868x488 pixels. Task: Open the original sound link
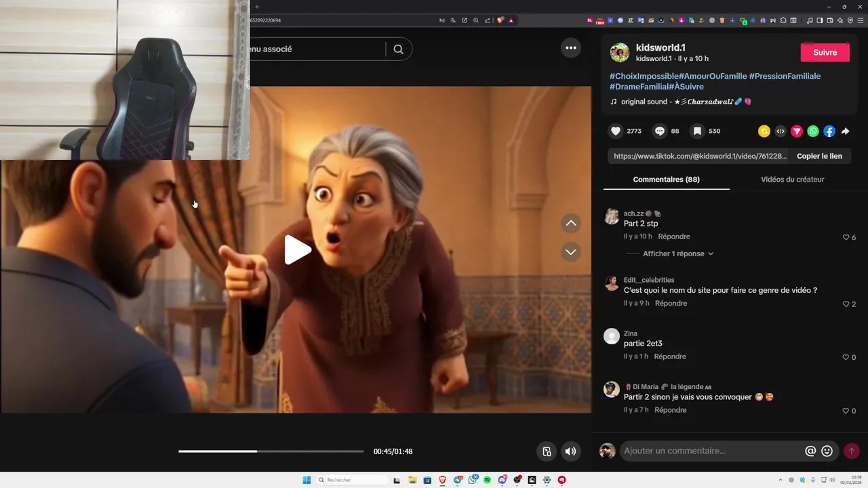pyautogui.click(x=681, y=102)
